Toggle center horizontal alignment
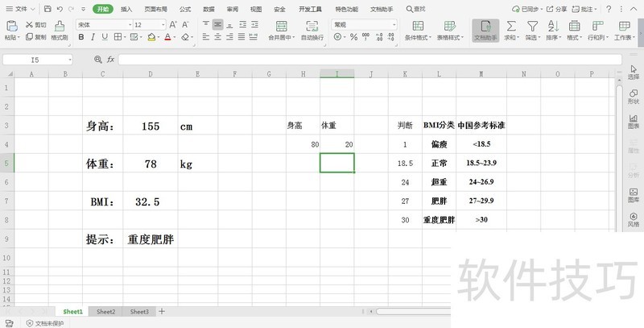 coord(217,37)
